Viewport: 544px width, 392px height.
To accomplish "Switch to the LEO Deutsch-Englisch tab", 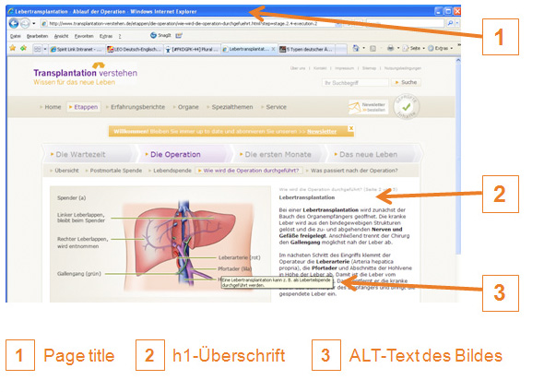I will [134, 49].
